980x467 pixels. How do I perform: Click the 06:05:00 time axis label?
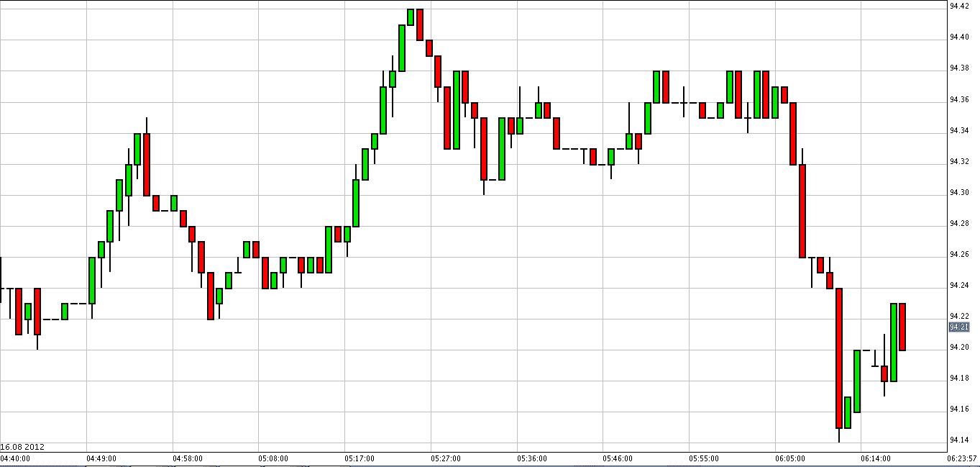point(790,458)
